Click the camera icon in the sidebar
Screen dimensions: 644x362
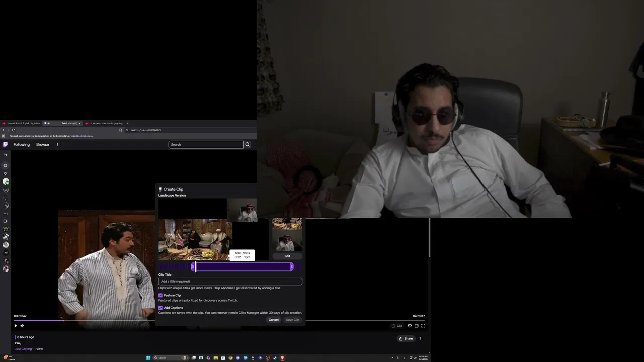click(6, 221)
